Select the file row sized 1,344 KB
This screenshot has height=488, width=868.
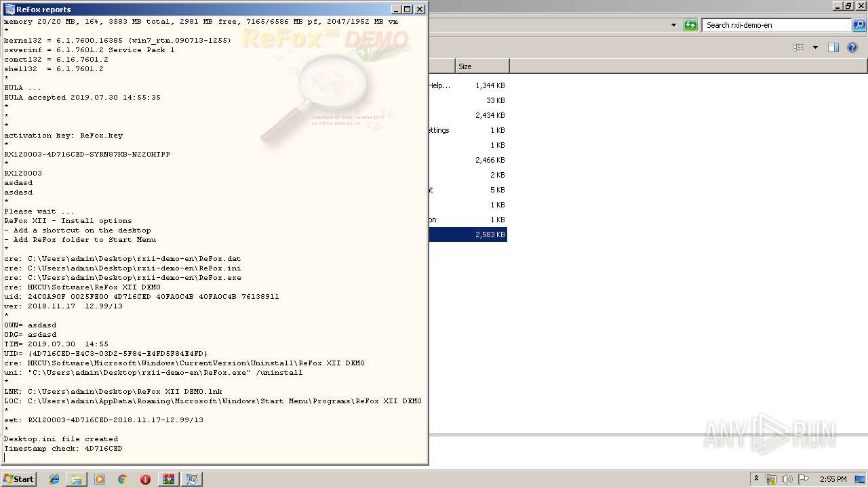[x=468, y=85]
